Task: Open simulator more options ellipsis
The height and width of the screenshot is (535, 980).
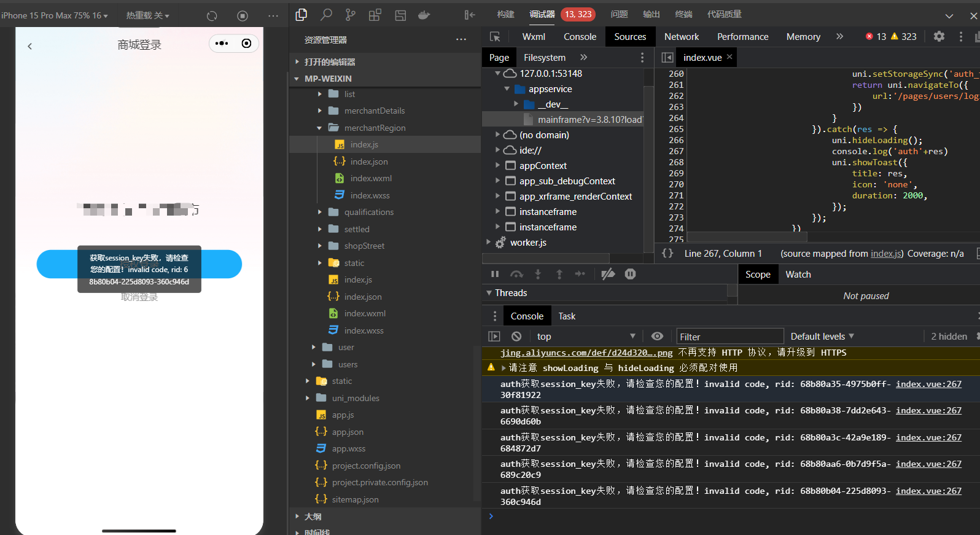Action: 273,15
